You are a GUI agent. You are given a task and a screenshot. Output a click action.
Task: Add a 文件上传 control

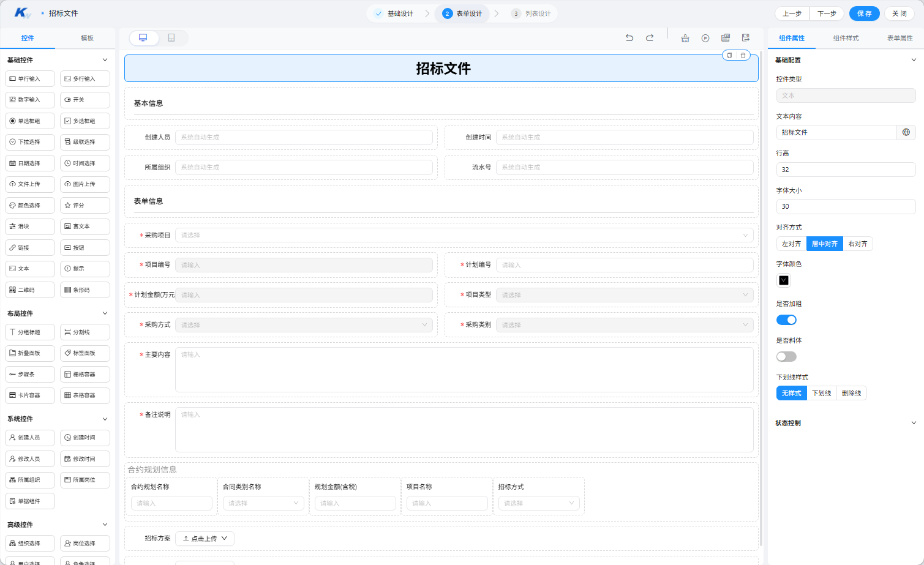pos(30,184)
